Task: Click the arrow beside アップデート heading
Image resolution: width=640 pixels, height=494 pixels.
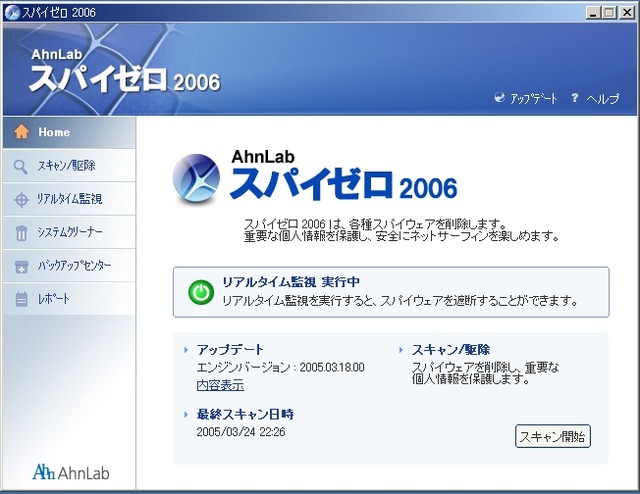Action: click(186, 350)
